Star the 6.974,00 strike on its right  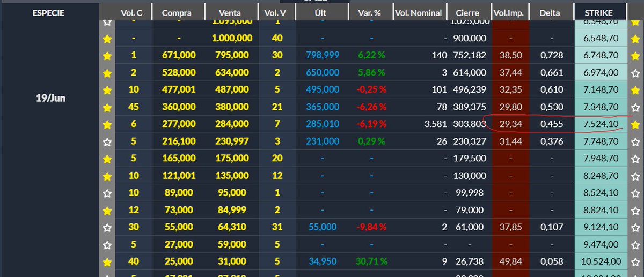(x=635, y=72)
